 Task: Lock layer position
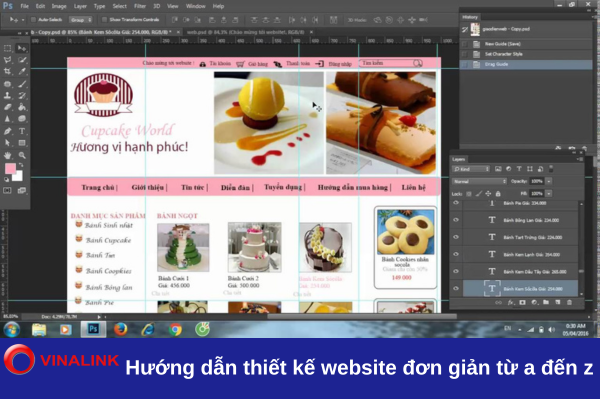[488, 194]
